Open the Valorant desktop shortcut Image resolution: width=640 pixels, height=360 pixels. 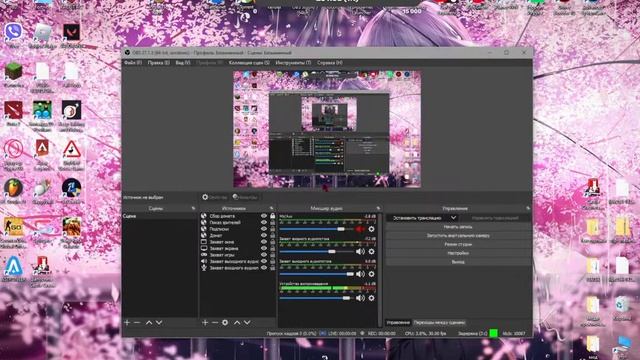[x=71, y=32]
